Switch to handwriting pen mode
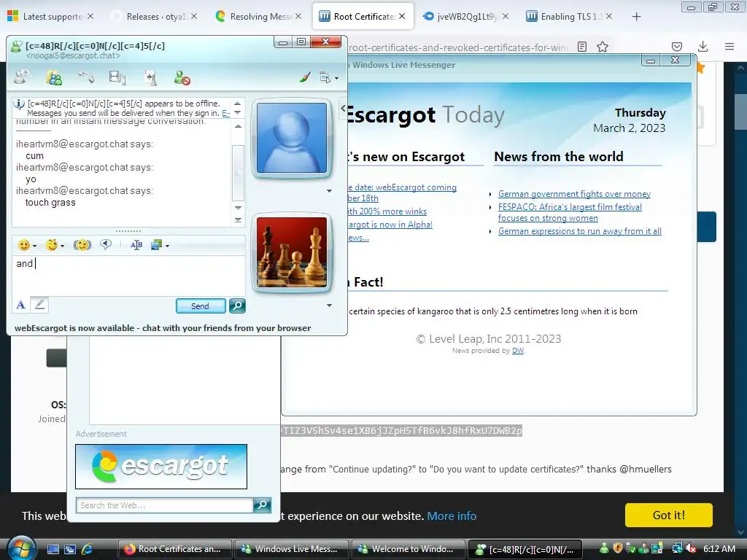 coord(39,304)
